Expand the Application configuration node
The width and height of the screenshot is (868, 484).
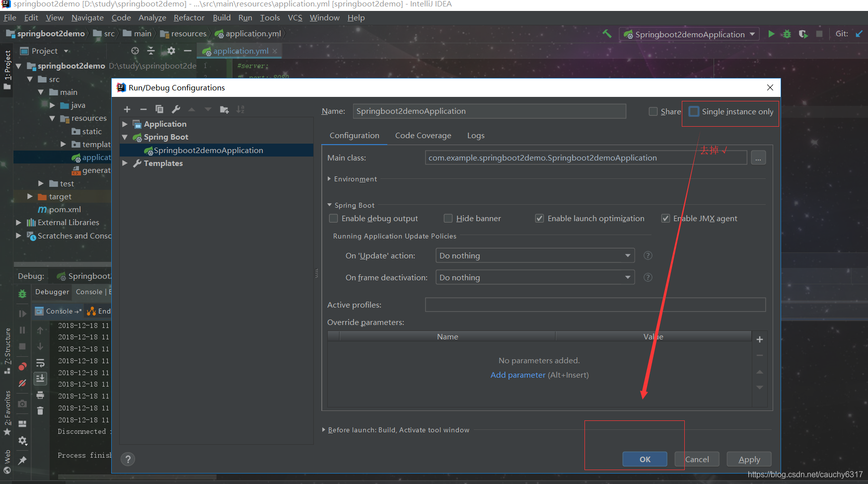(125, 124)
